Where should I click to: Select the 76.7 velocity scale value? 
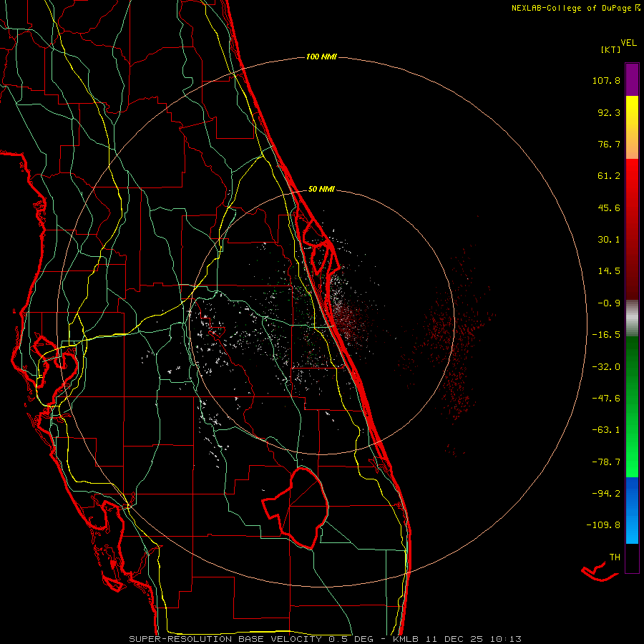pyautogui.click(x=609, y=144)
